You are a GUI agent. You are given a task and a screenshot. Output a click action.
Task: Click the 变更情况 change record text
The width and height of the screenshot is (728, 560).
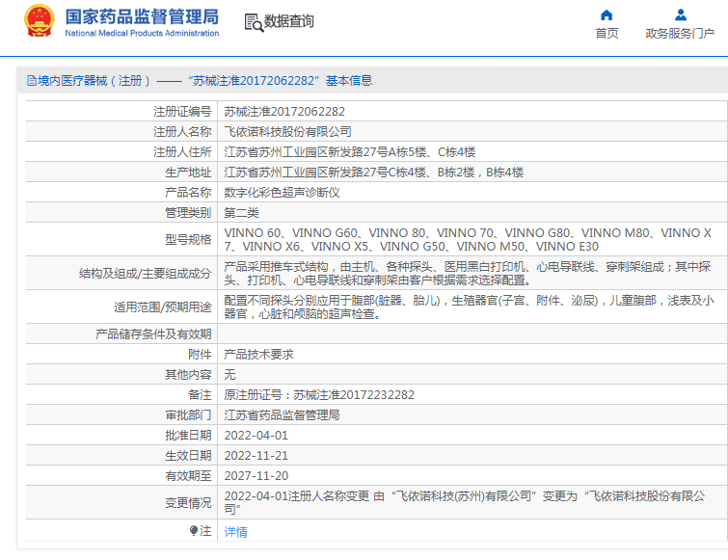[465, 502]
